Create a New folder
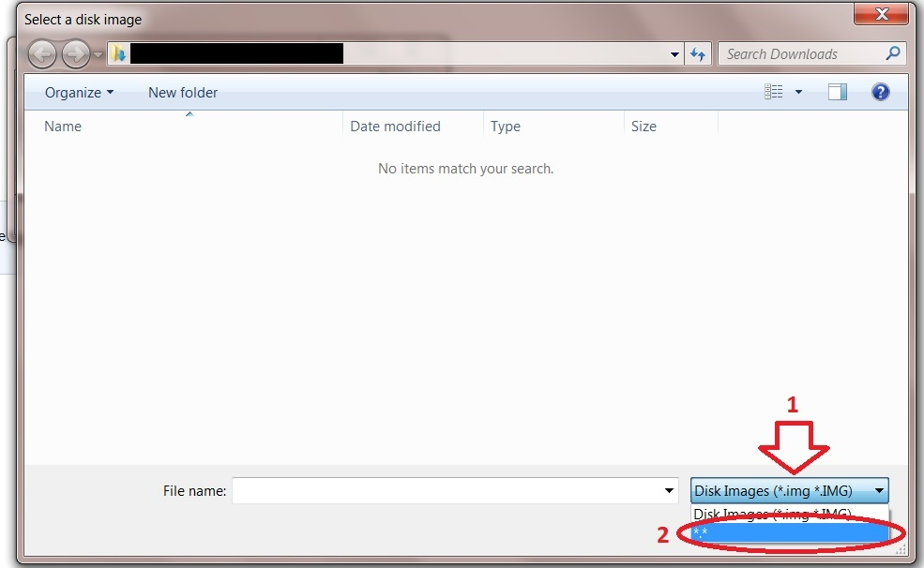Screen dimensions: 924x568 point(183,92)
